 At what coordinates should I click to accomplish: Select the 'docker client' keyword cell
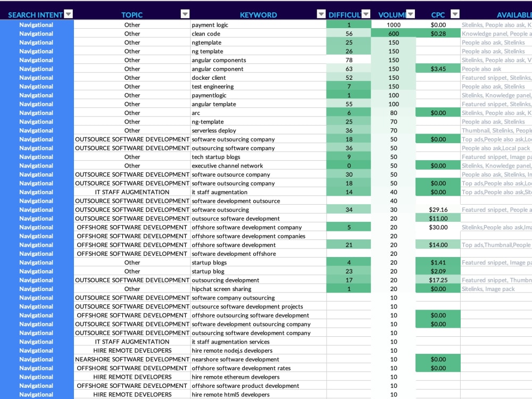point(258,78)
